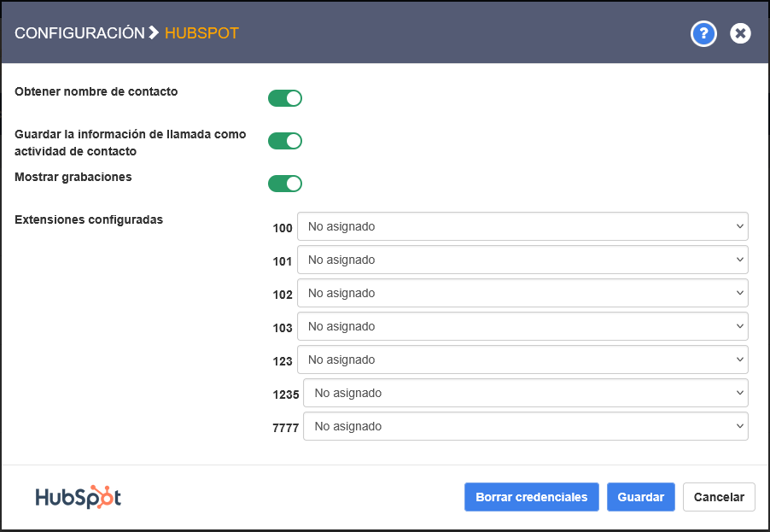Click the HubSpot logo
770x532 pixels.
79,497
